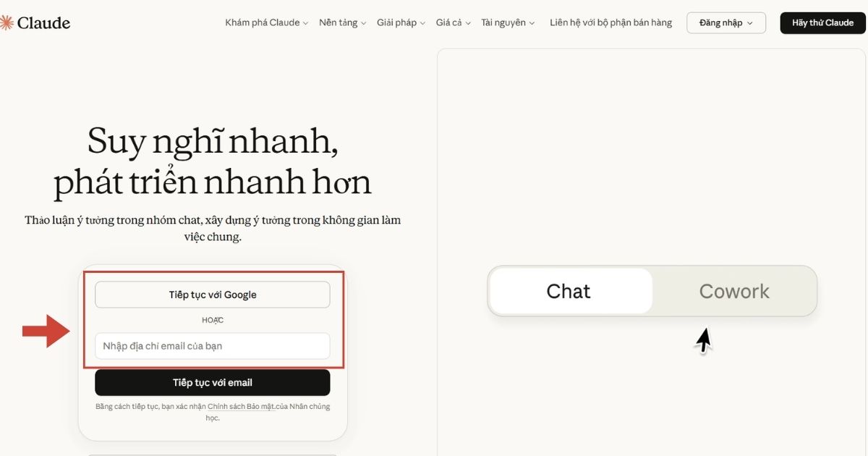Open the Nền tảng dropdown menu

point(343,22)
